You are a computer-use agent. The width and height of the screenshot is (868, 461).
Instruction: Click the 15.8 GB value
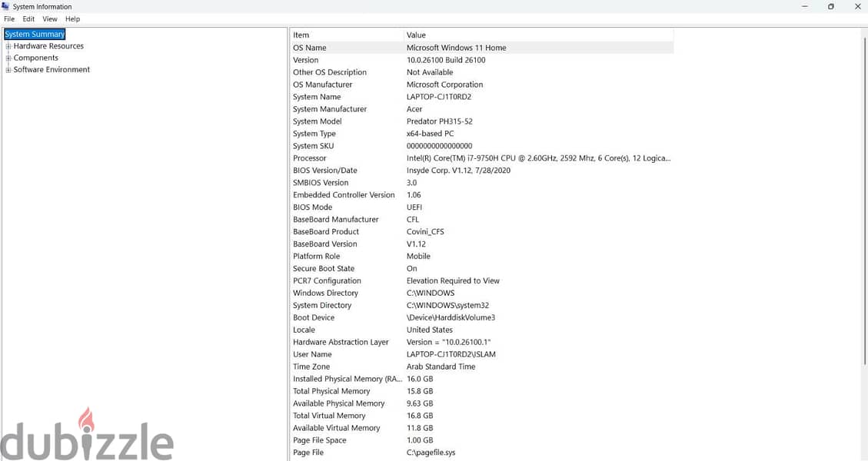pyautogui.click(x=420, y=391)
